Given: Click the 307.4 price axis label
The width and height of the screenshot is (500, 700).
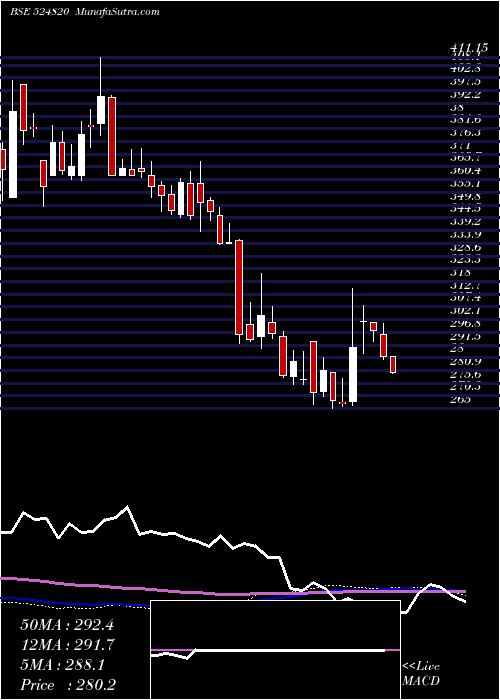Looking at the screenshot, I should coord(466,298).
